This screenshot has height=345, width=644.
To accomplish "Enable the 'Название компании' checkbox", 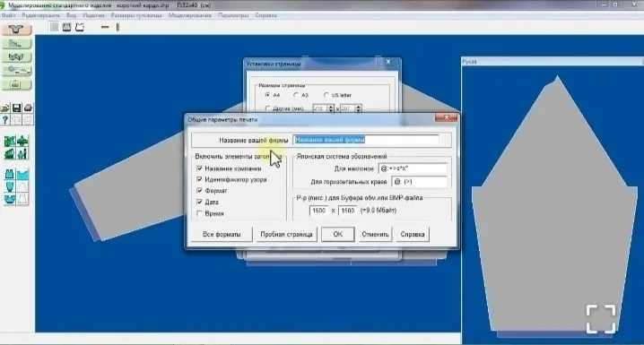I will 200,168.
